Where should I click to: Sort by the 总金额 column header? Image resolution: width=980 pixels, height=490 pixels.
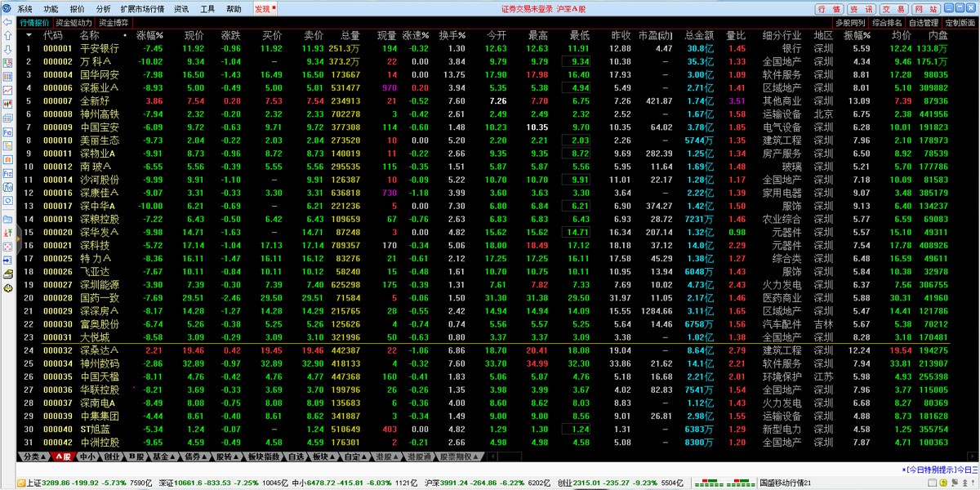pos(699,36)
